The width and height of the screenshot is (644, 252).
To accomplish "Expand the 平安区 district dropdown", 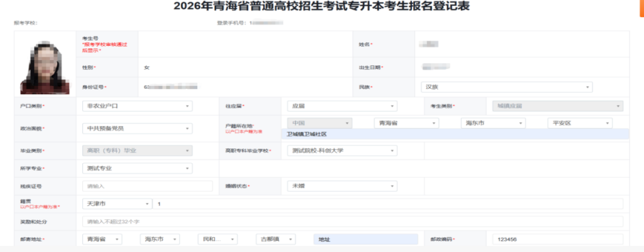I will pyautogui.click(x=580, y=123).
